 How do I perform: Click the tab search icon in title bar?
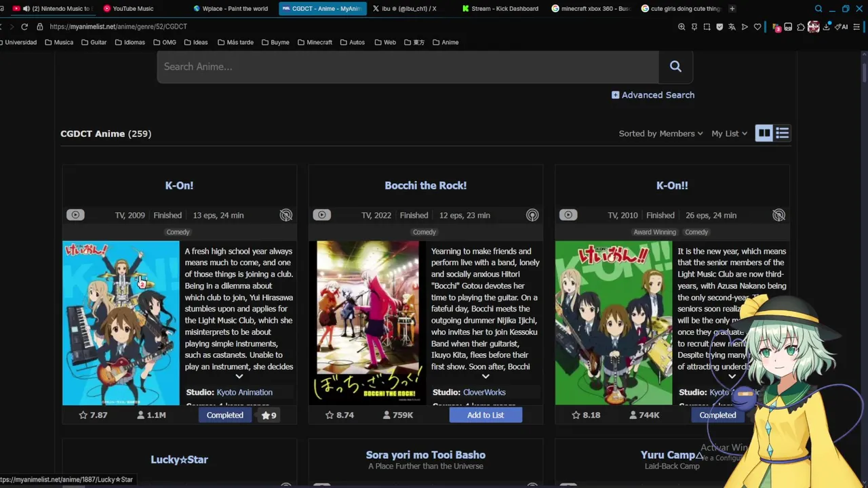tap(818, 9)
